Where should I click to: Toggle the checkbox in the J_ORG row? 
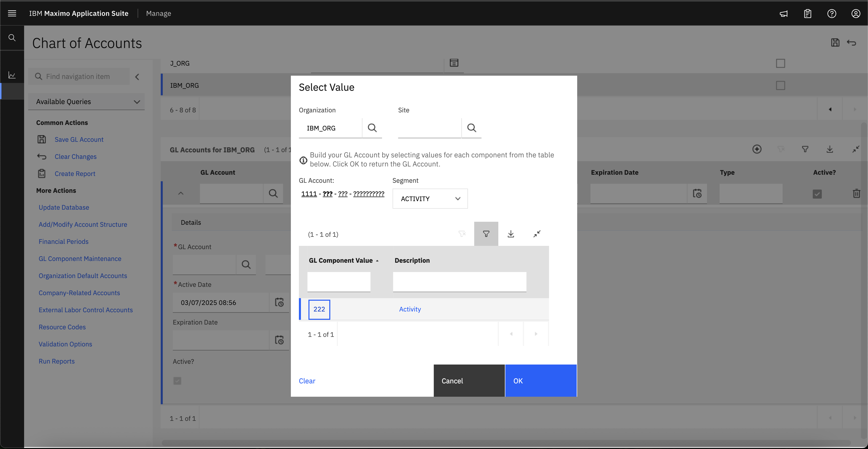pos(780,63)
